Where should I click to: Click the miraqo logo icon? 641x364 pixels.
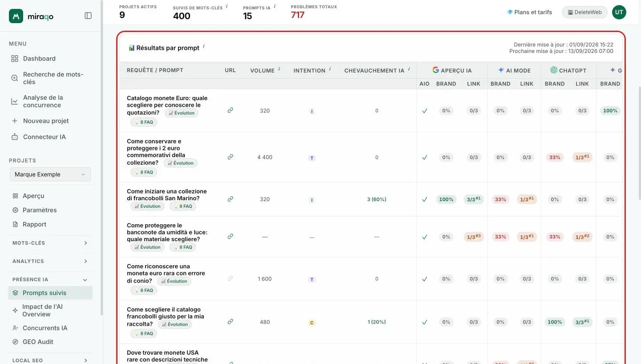(16, 16)
